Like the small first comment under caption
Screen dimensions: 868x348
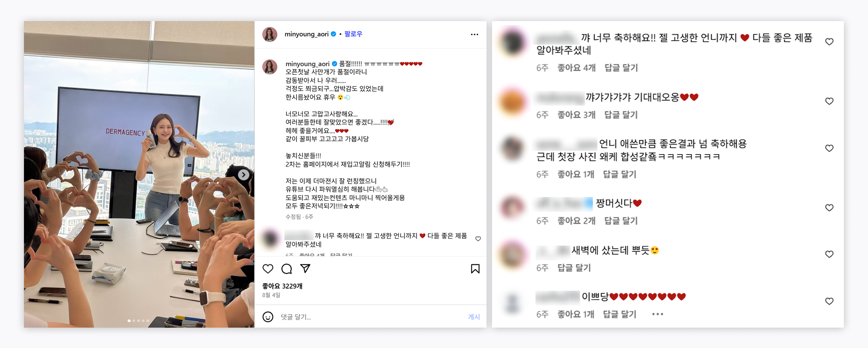point(478,239)
